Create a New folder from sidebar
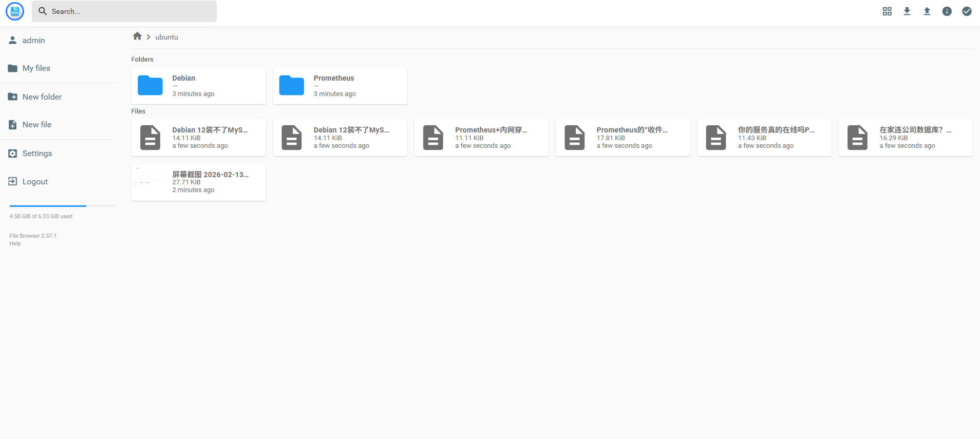 pyautogui.click(x=42, y=97)
